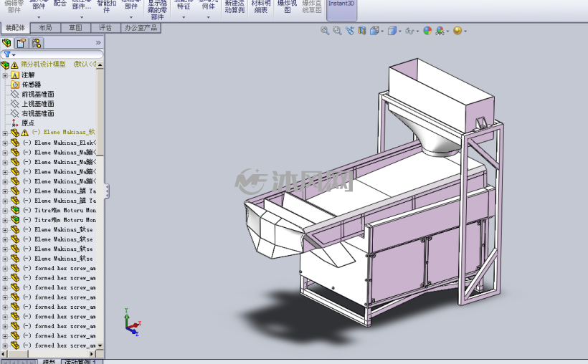Click the 传感器 sensors folder icon
This screenshot has height=364, width=588.
click(x=15, y=85)
